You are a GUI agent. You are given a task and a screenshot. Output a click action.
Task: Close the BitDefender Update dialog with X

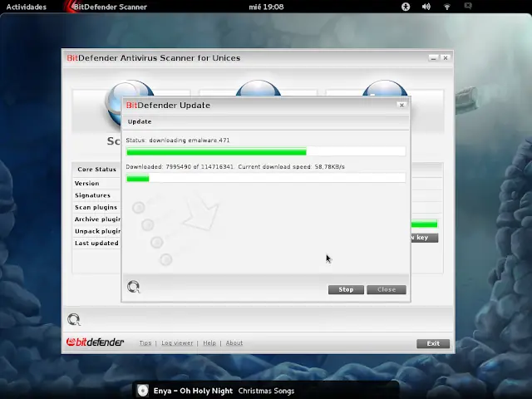click(401, 106)
